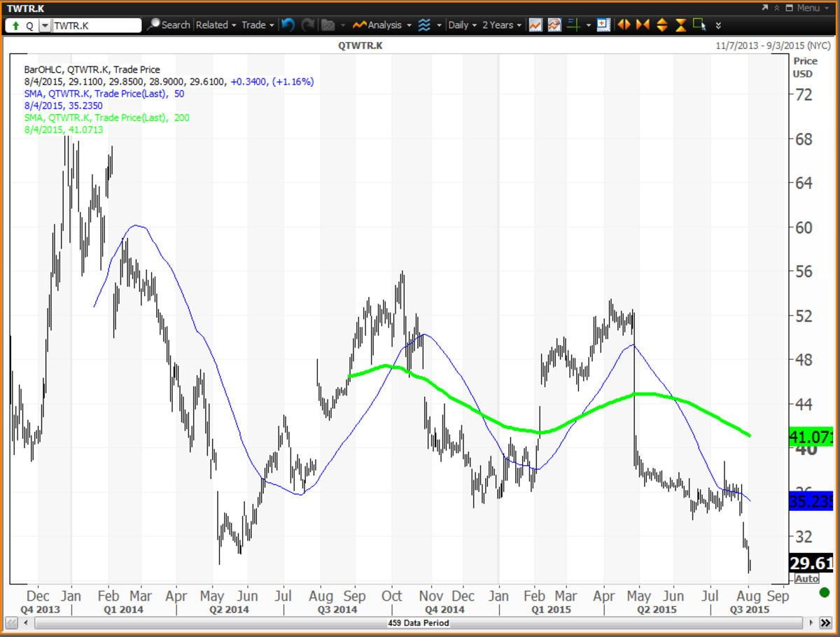Jump to chart end double-arrow button

pos(826,622)
